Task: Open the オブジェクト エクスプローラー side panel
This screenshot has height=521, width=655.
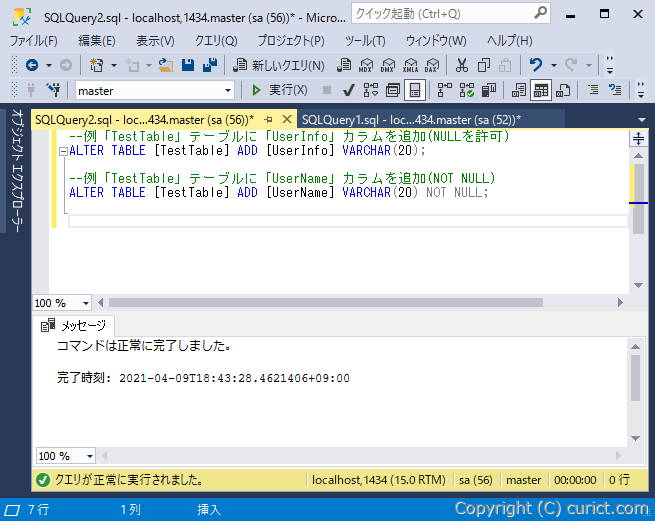Action: click(17, 170)
